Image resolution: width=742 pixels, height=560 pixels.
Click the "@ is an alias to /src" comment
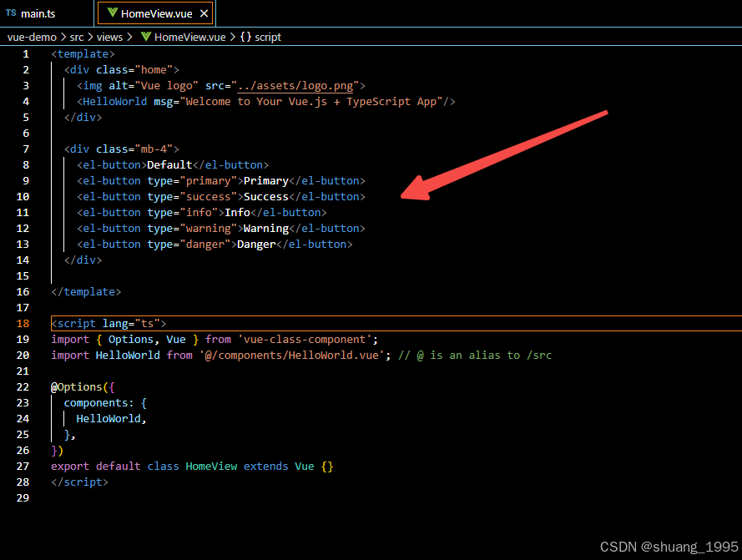tap(475, 356)
